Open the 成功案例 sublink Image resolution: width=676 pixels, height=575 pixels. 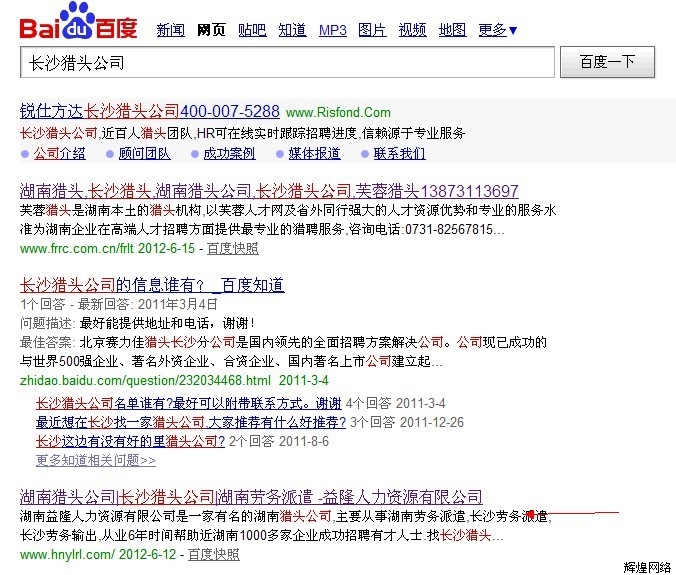click(229, 153)
